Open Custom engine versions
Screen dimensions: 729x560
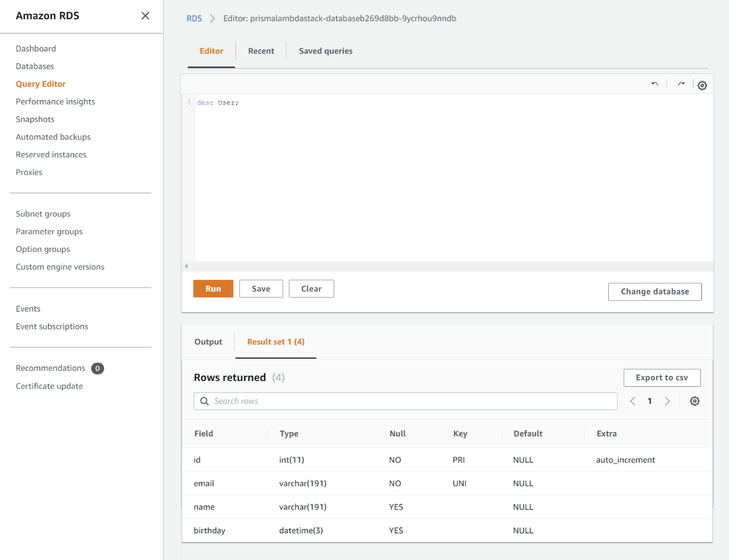click(x=60, y=267)
